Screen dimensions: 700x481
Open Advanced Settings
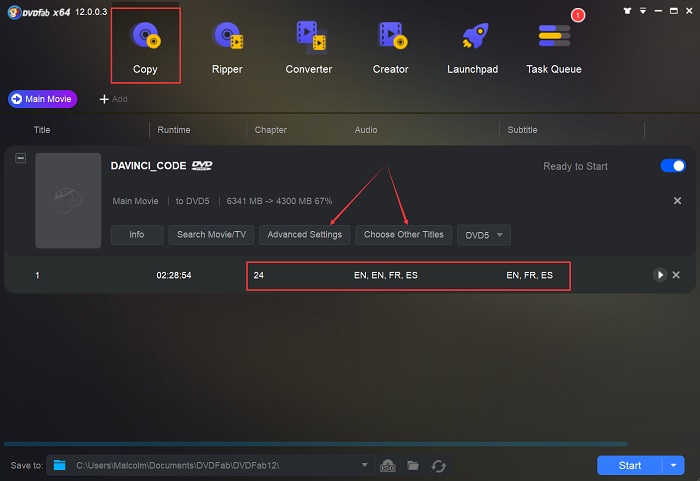click(305, 235)
